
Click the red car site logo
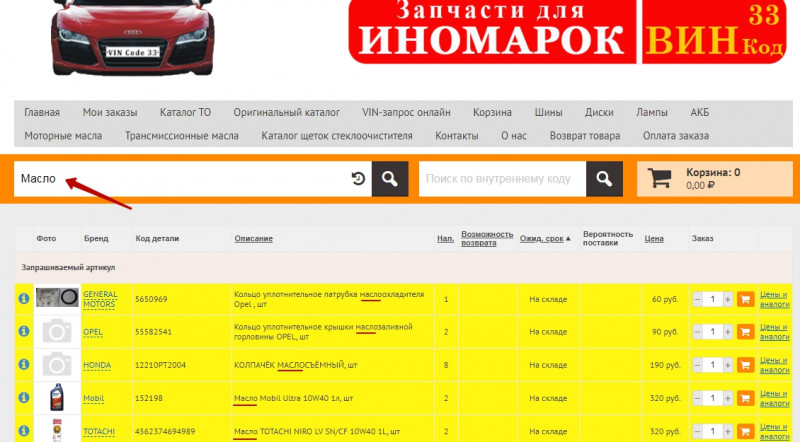133,38
